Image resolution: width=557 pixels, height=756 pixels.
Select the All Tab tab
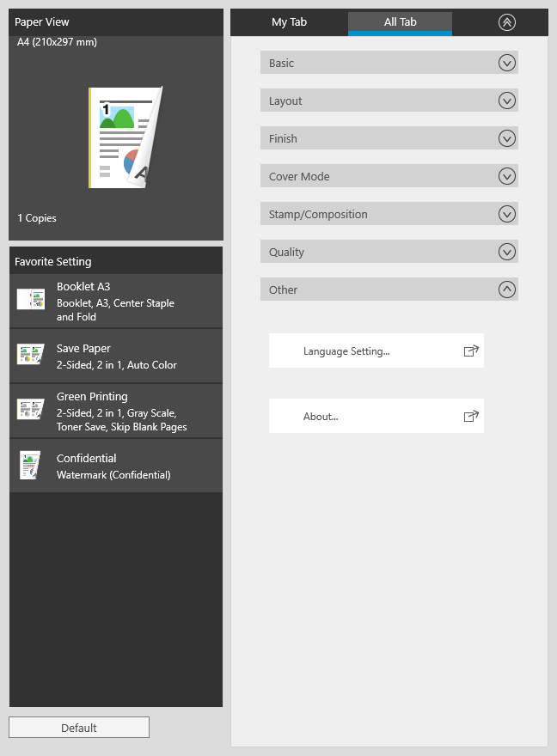click(400, 22)
